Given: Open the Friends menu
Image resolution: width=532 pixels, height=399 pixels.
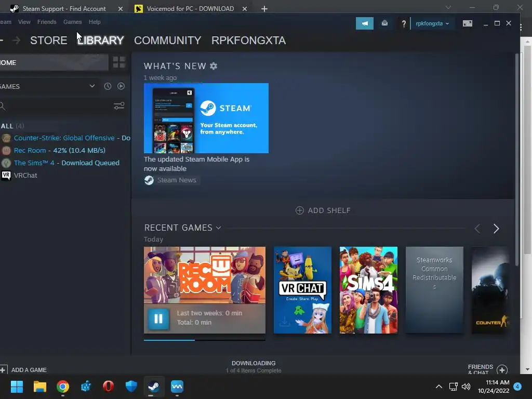Looking at the screenshot, I should (47, 22).
